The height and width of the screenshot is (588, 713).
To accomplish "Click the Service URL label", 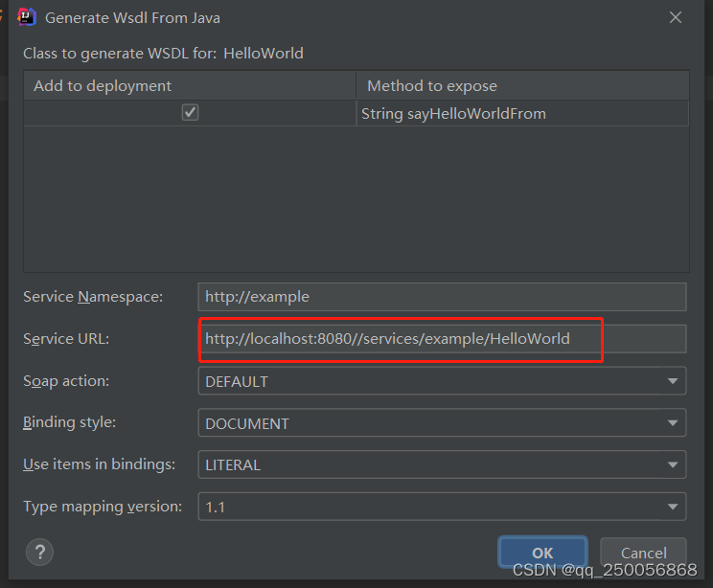I will pos(66,339).
